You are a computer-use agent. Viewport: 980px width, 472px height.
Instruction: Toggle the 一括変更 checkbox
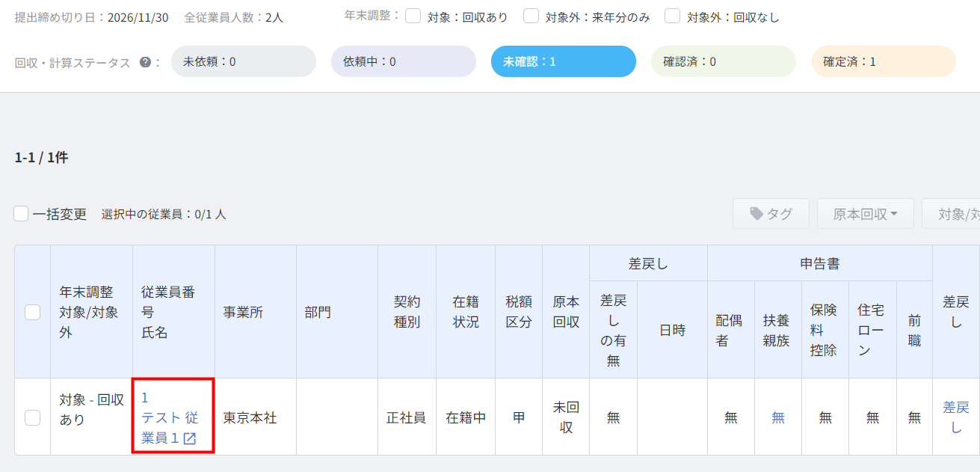(22, 214)
